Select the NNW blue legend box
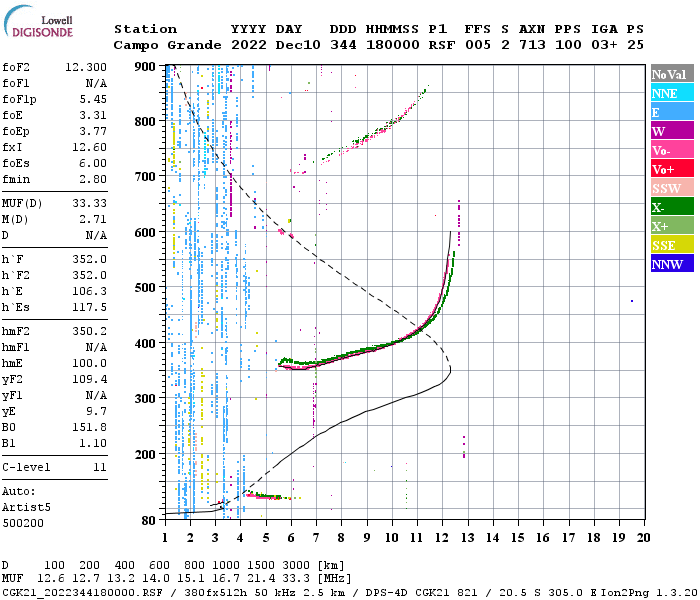 tap(672, 263)
